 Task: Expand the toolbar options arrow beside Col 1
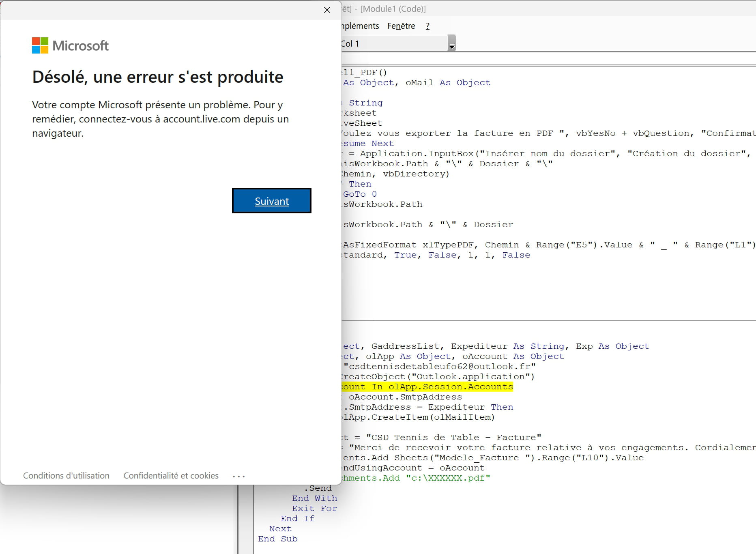point(451,43)
